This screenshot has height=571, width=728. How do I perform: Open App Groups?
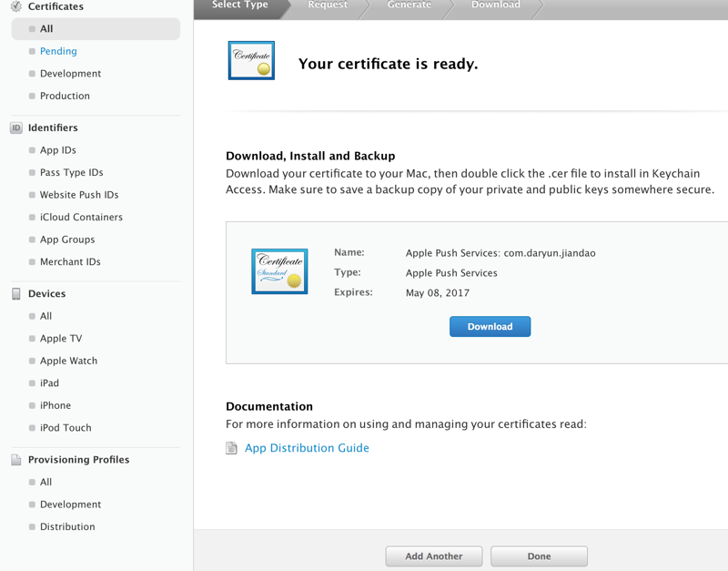67,240
